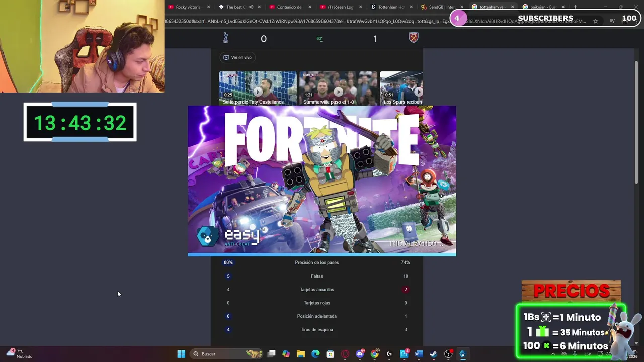Switch to Google Chrome in the taskbar
The width and height of the screenshot is (644, 362).
[374, 354]
